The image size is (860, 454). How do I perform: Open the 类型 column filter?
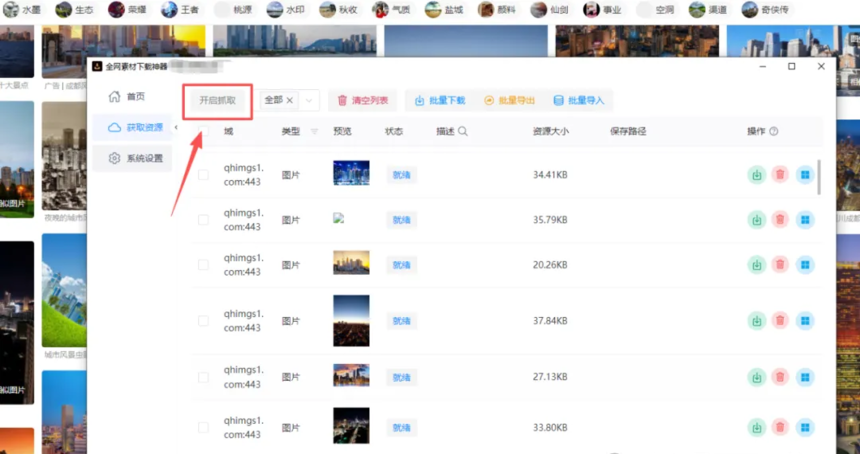[x=315, y=132]
